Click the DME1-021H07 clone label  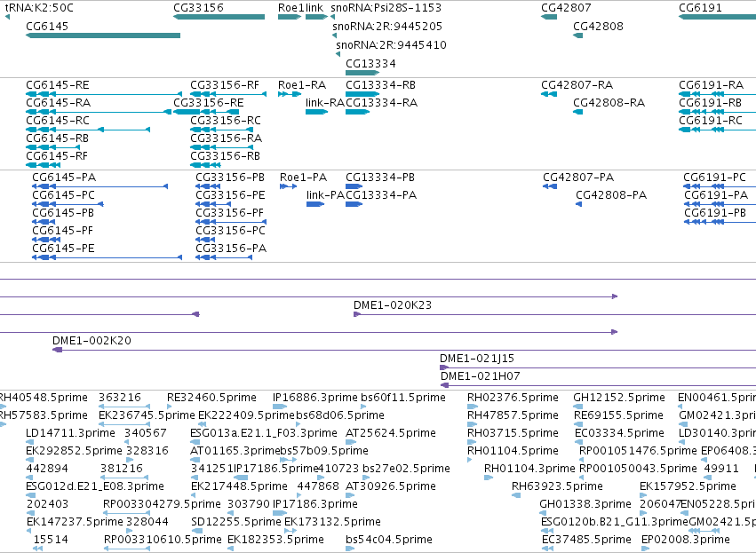coord(481,376)
